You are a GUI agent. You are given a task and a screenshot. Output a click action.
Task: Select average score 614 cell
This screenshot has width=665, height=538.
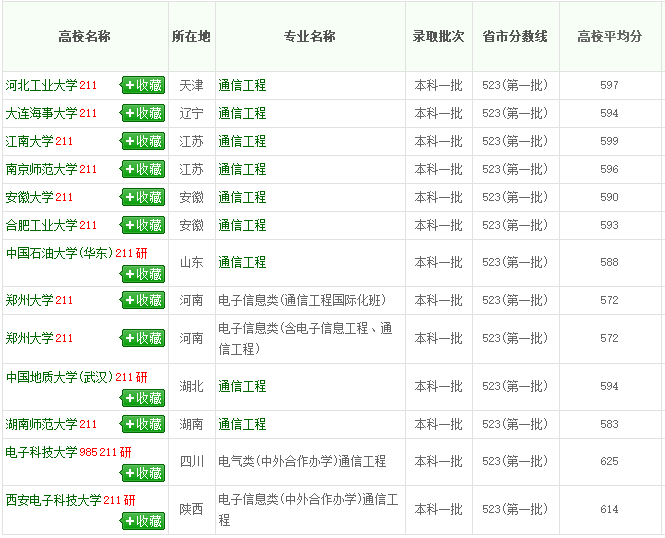click(609, 509)
